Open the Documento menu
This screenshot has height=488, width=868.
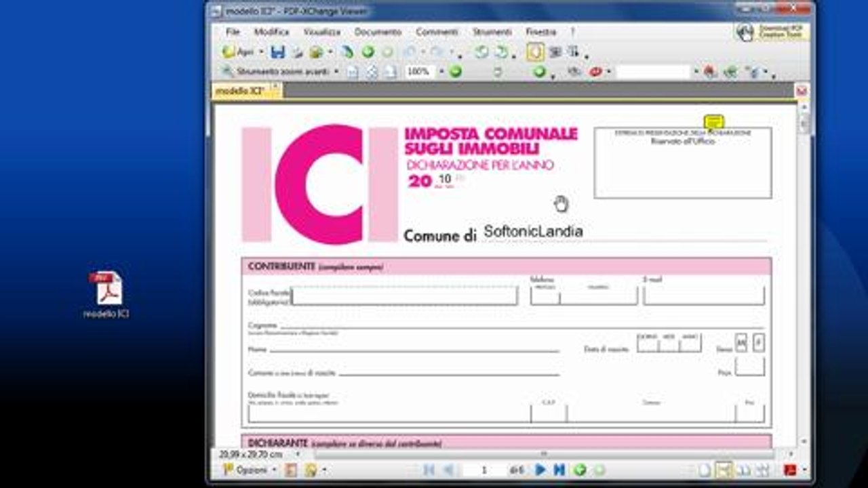coord(378,32)
